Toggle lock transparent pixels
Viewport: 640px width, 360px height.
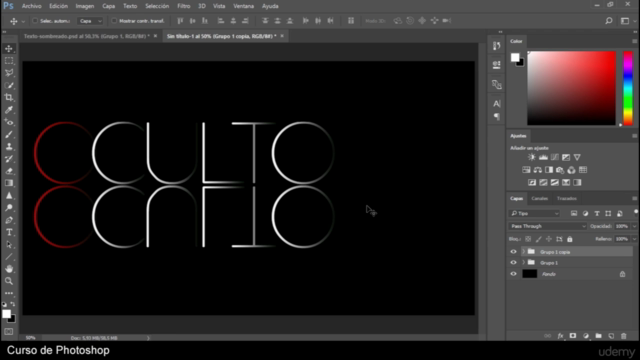pyautogui.click(x=528, y=239)
